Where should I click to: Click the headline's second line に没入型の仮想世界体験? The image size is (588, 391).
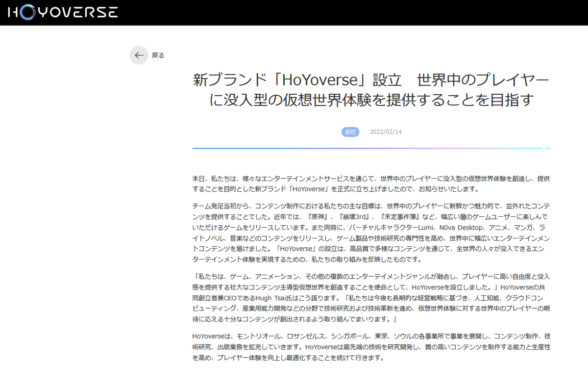(371, 100)
